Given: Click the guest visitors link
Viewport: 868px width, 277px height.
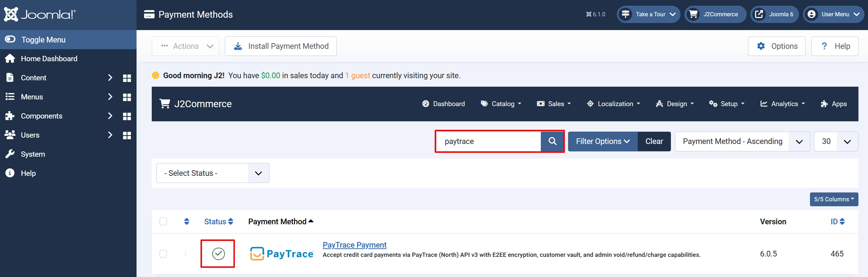Looking at the screenshot, I should coord(358,76).
